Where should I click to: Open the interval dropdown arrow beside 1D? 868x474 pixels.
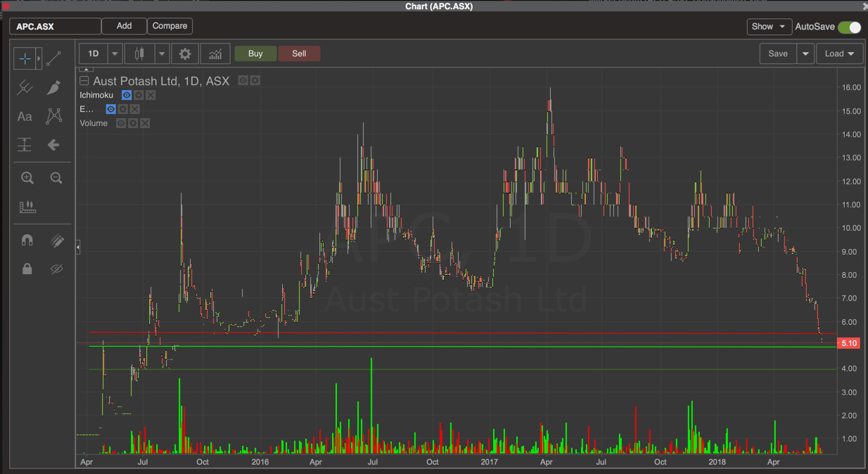click(115, 53)
